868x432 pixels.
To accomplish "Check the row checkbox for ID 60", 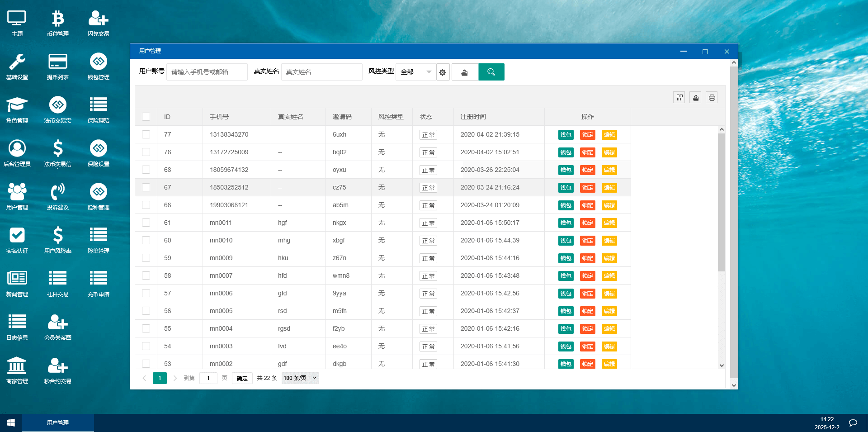I will [x=146, y=240].
